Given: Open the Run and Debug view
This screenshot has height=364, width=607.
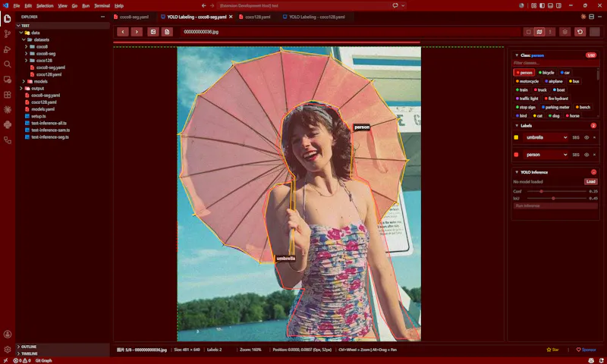Looking at the screenshot, I should coord(8,49).
